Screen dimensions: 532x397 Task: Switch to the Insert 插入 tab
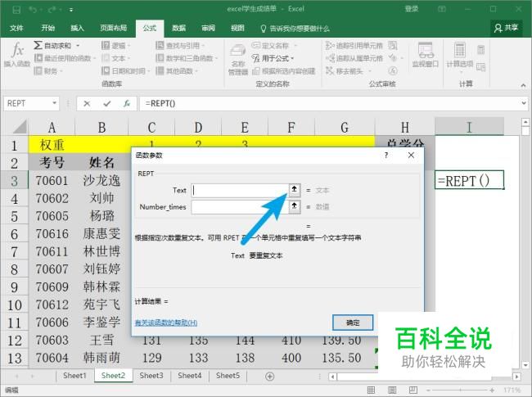(x=77, y=28)
